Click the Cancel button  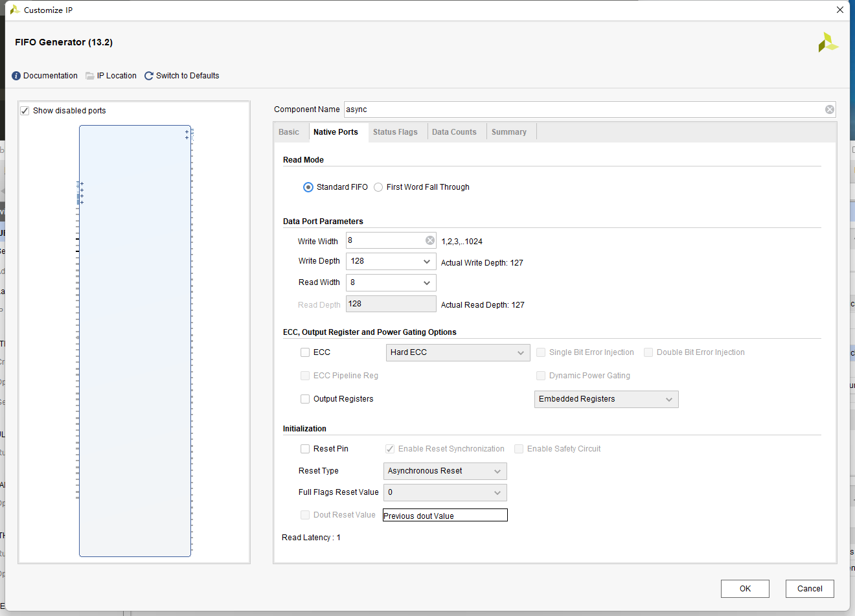click(x=810, y=589)
